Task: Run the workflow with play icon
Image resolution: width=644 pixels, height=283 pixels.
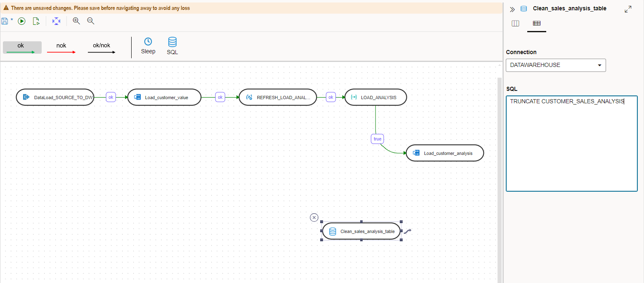Action: tap(21, 21)
